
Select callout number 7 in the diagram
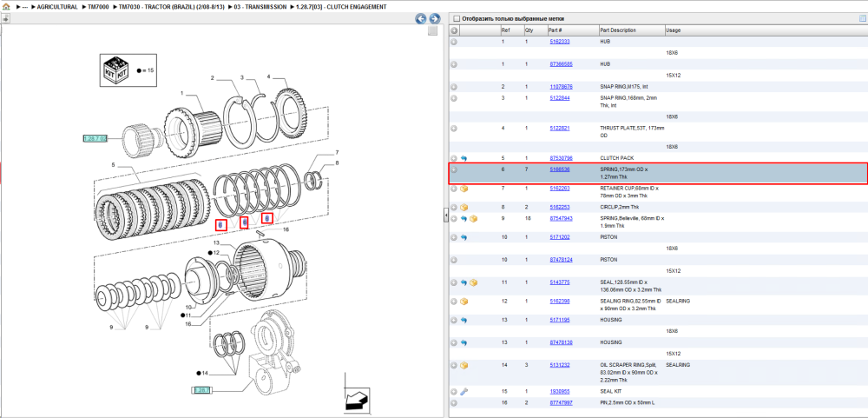(x=337, y=152)
